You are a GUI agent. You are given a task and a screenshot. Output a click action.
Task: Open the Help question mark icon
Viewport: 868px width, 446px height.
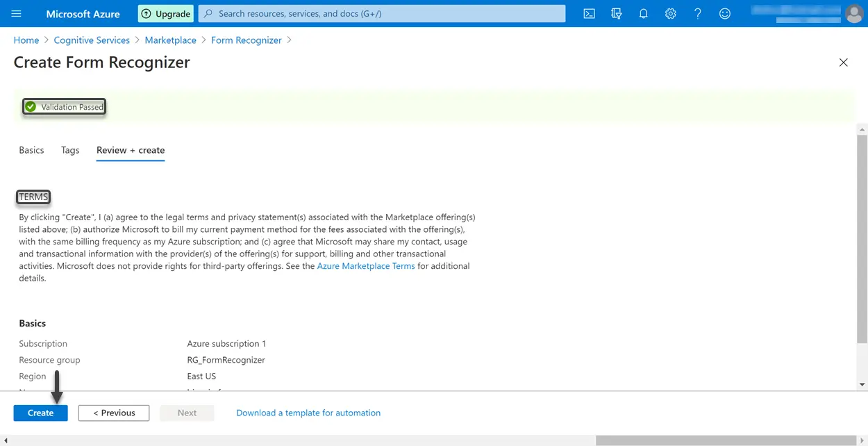coord(698,13)
